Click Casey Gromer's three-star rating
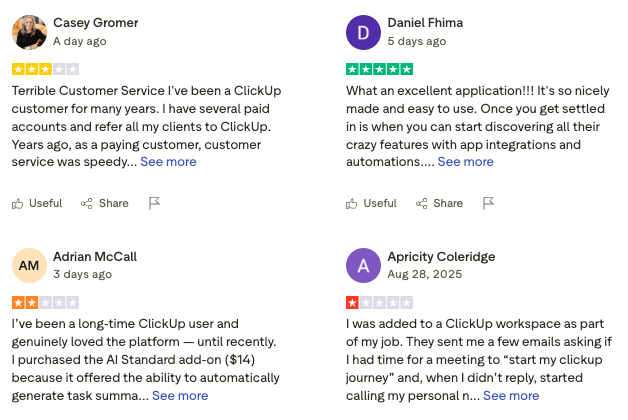Image resolution: width=628 pixels, height=420 pixels. [x=45, y=69]
